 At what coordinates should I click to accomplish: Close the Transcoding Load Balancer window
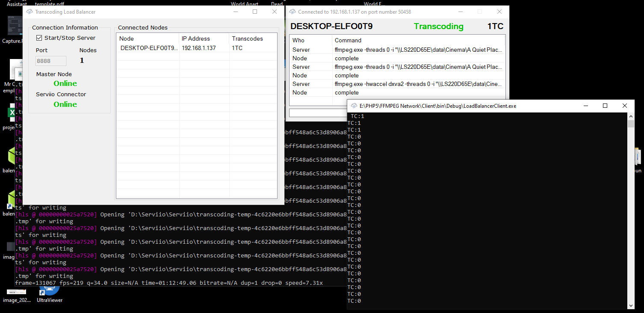pos(275,12)
